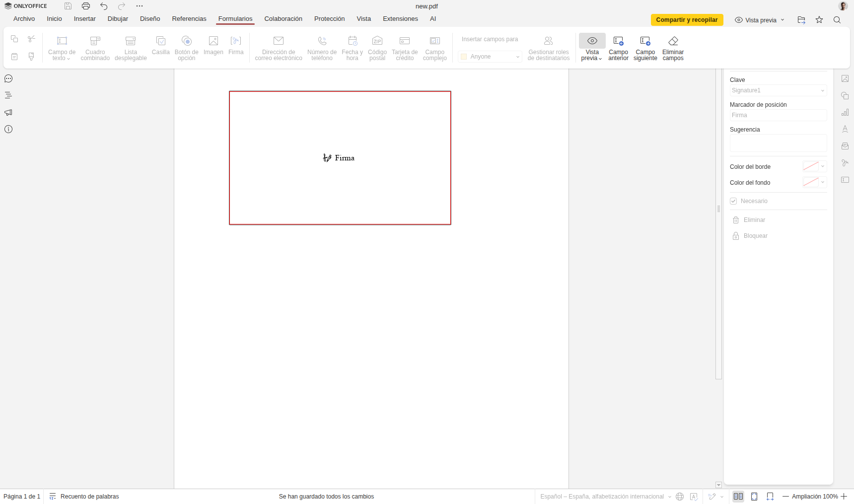Click the Campo anterior icon
Image resolution: width=854 pixels, height=504 pixels.
[618, 41]
